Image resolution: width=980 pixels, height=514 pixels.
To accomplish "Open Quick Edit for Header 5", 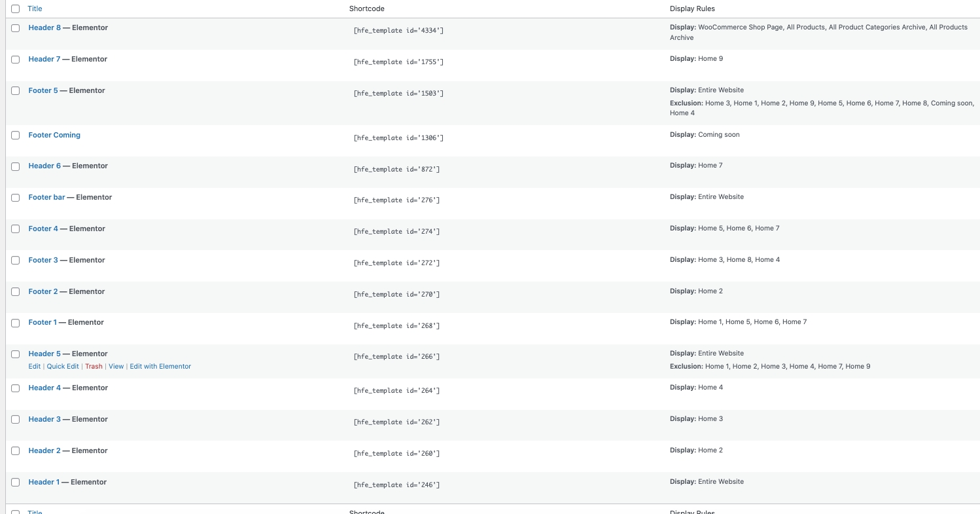I will point(63,367).
